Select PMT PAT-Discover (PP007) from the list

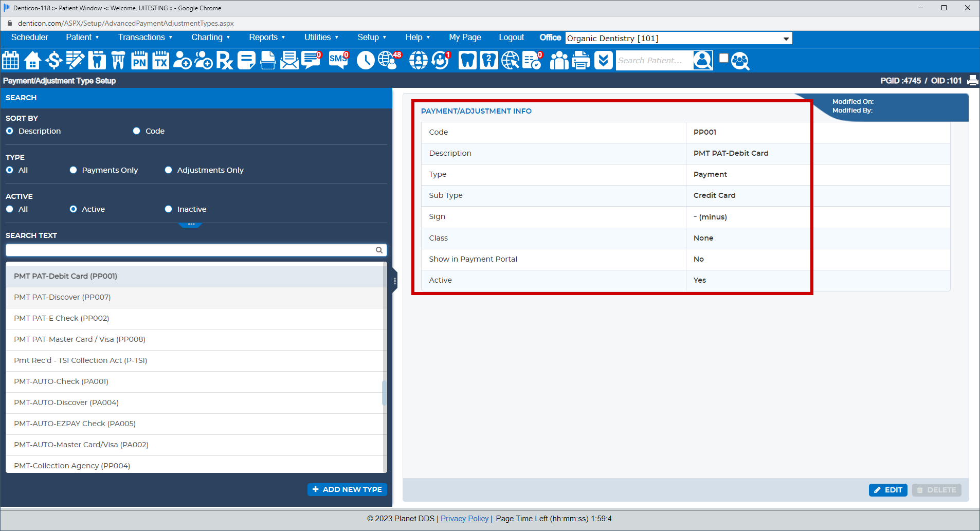coord(62,297)
